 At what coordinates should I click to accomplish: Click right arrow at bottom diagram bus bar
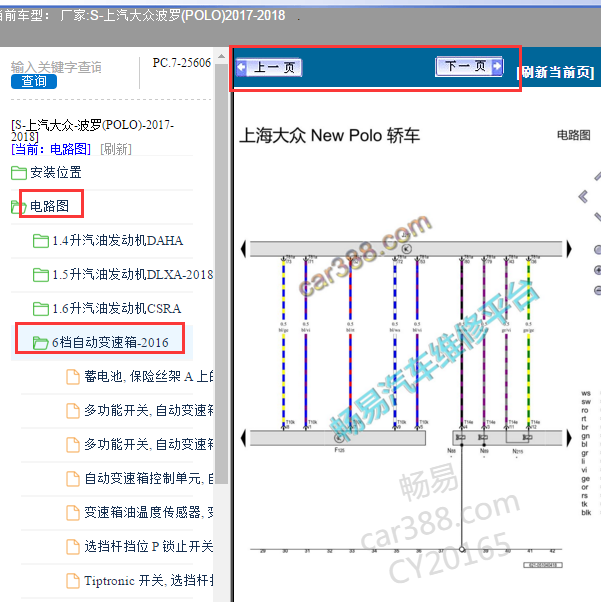tap(569, 438)
